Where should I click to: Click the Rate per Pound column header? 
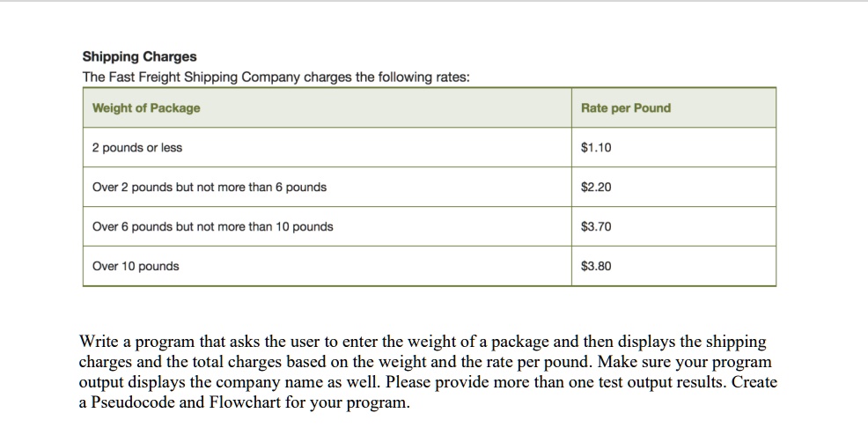click(673, 108)
